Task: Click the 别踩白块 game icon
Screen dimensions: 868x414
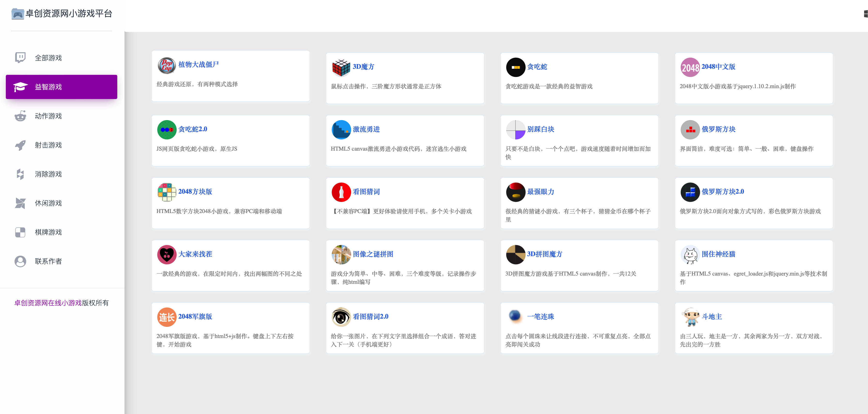Action: [516, 130]
